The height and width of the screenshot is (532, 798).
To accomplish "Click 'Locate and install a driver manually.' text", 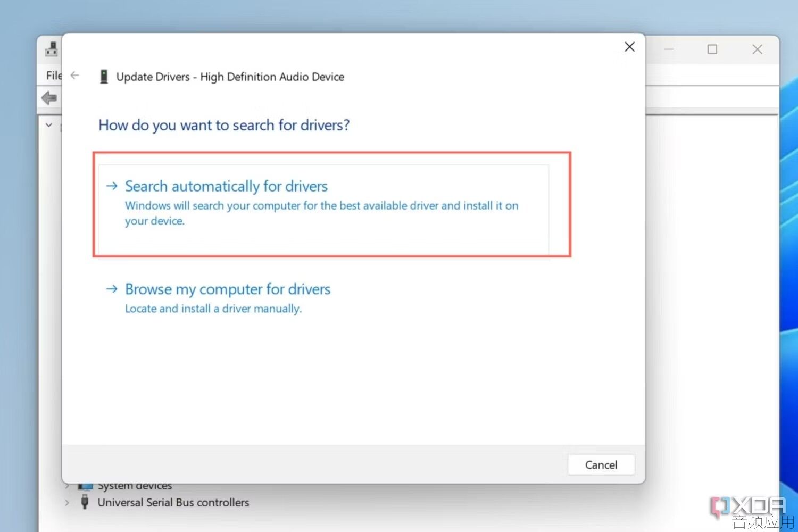I will tap(213, 309).
